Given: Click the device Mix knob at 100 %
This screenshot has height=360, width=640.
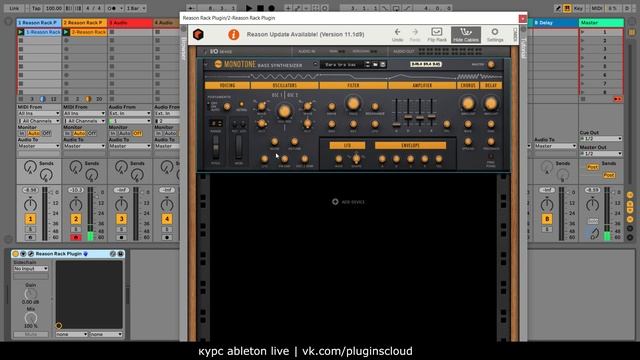Looking at the screenshot, I should pos(31,318).
